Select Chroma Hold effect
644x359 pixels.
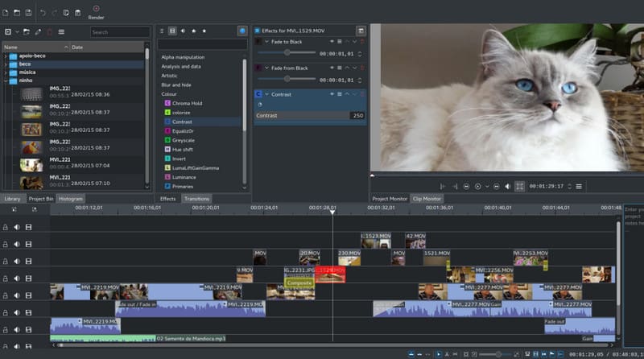pos(184,103)
